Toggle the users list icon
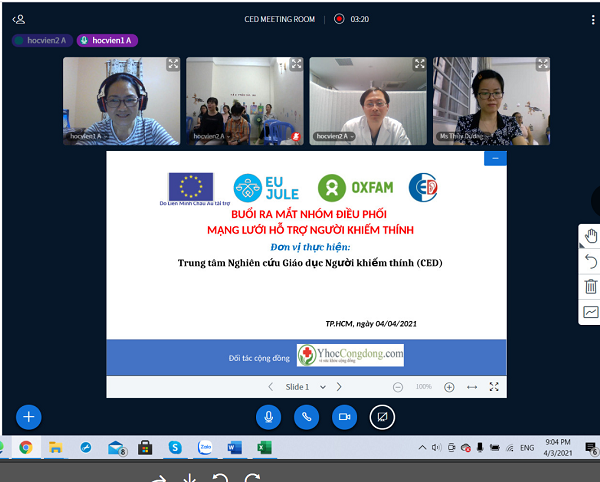 point(18,19)
